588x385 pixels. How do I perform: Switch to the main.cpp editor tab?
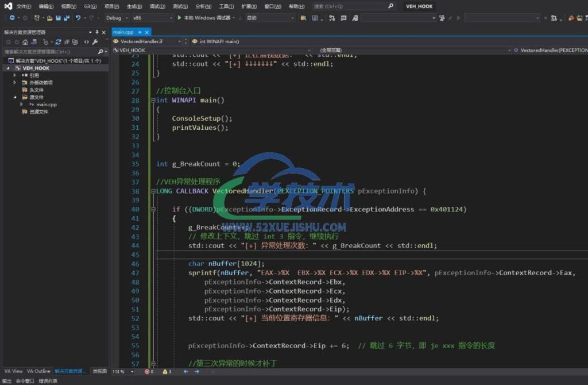[123, 32]
